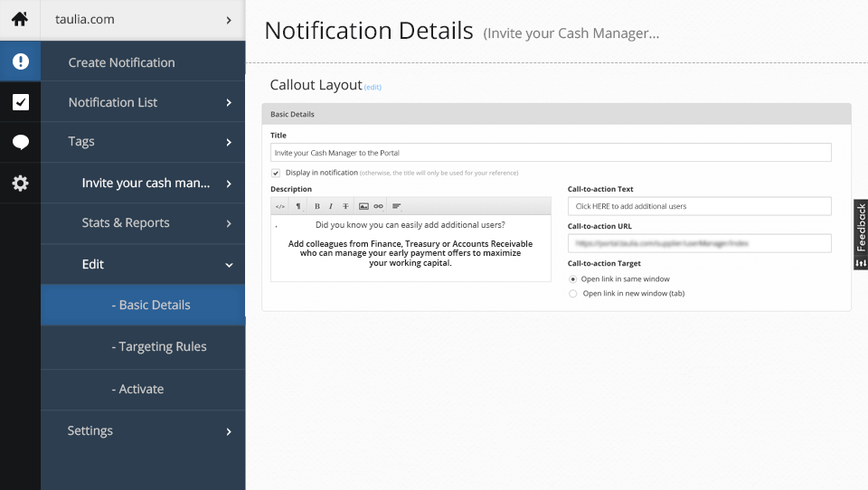
Task: Open the Feedback side tab
Action: [861, 234]
